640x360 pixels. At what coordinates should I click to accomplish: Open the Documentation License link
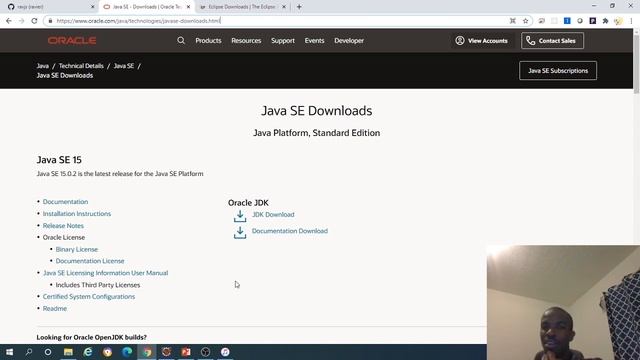(x=90, y=261)
